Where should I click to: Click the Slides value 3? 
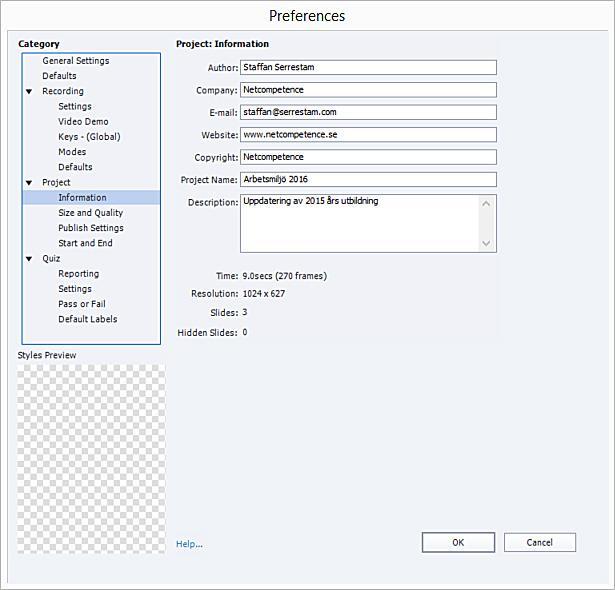click(x=245, y=312)
